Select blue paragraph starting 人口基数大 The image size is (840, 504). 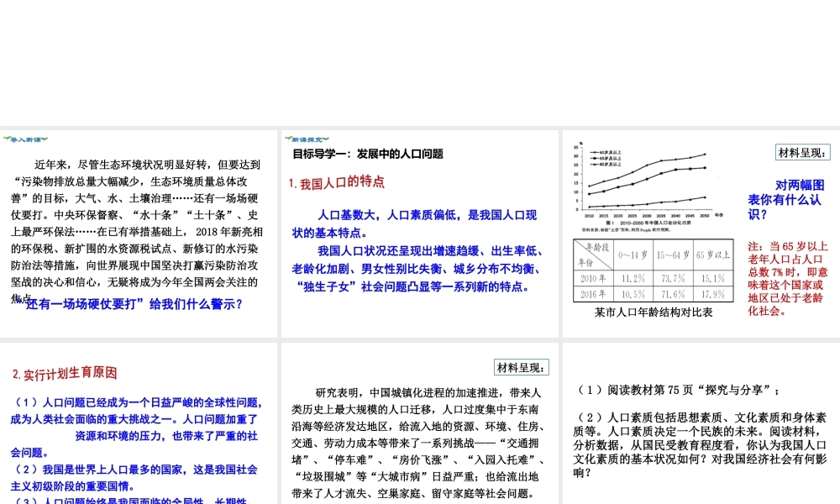[x=414, y=223]
